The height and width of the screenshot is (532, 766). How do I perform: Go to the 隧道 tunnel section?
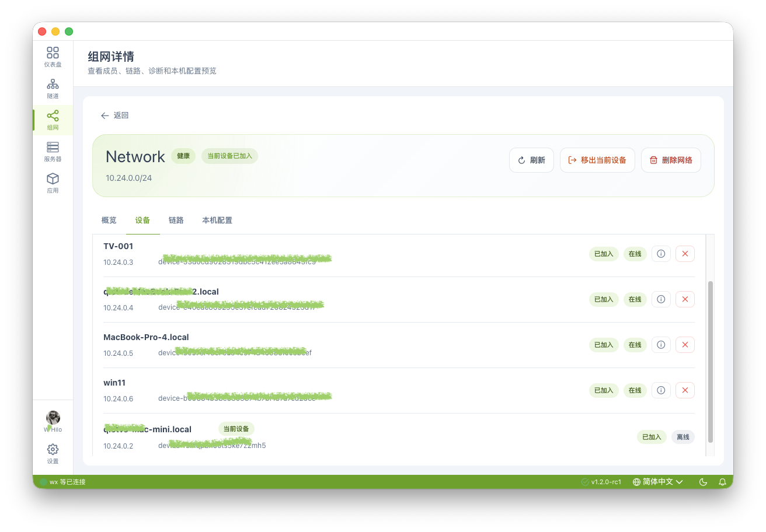(x=53, y=89)
